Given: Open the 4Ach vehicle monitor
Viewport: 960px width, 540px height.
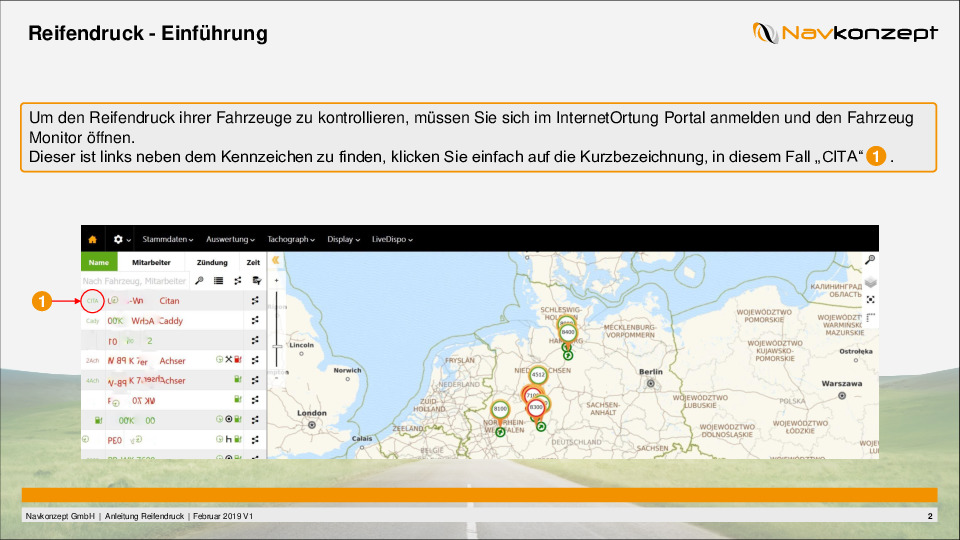Looking at the screenshot, I should 92,380.
